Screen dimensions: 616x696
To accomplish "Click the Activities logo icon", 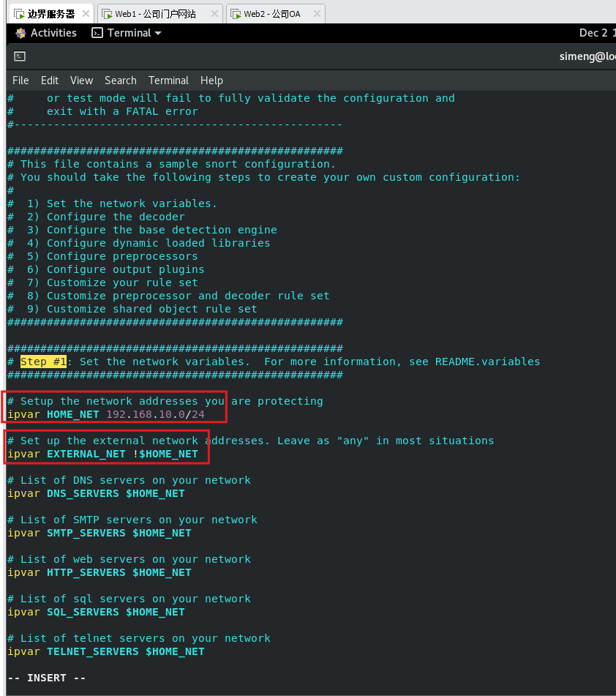I will (x=20, y=33).
